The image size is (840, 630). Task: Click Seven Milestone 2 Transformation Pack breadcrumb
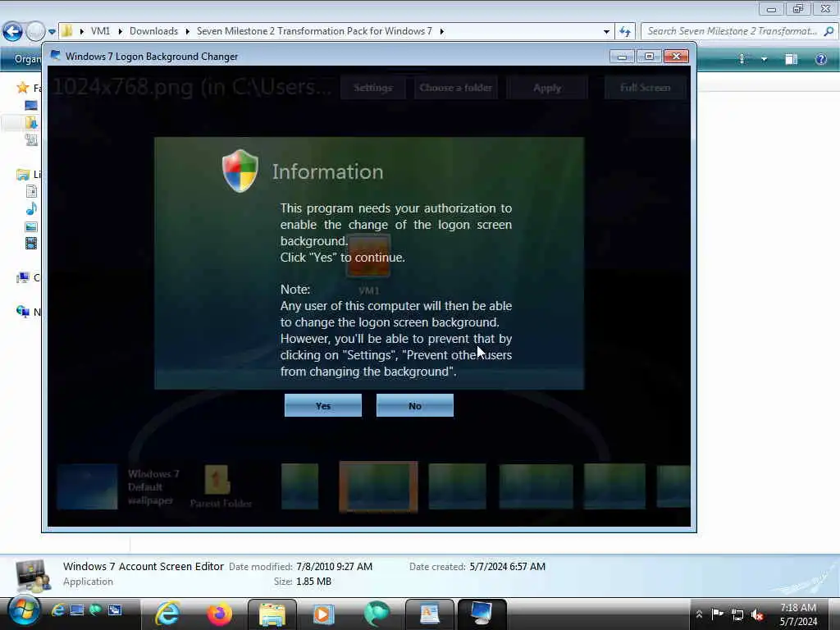[314, 31]
